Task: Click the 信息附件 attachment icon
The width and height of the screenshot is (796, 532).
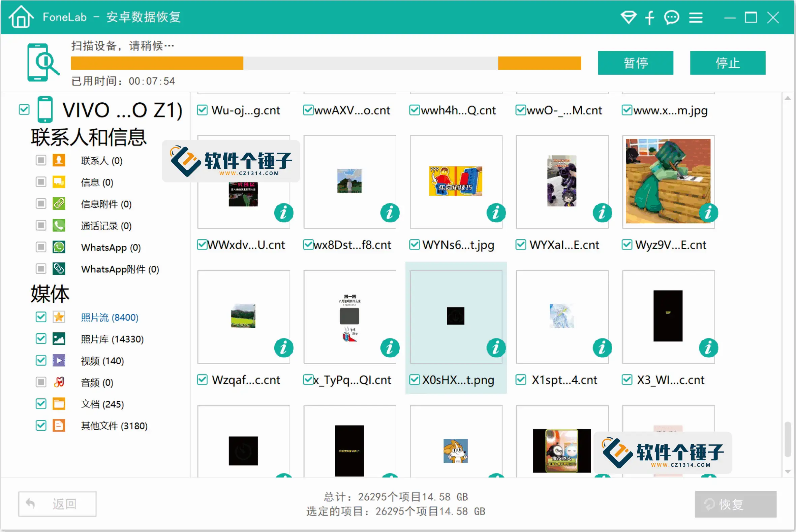Action: click(x=59, y=204)
